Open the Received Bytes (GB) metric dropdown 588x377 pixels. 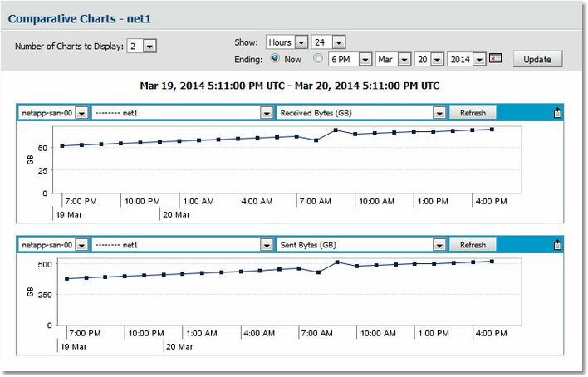pyautogui.click(x=361, y=113)
